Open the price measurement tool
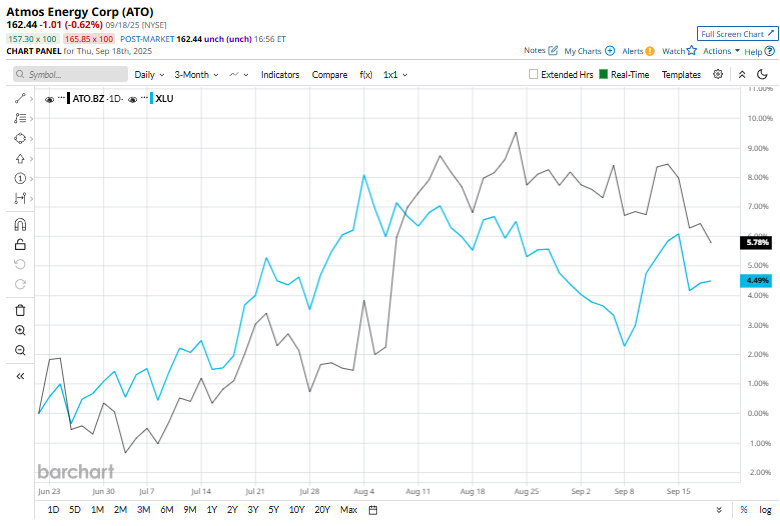 click(x=20, y=199)
